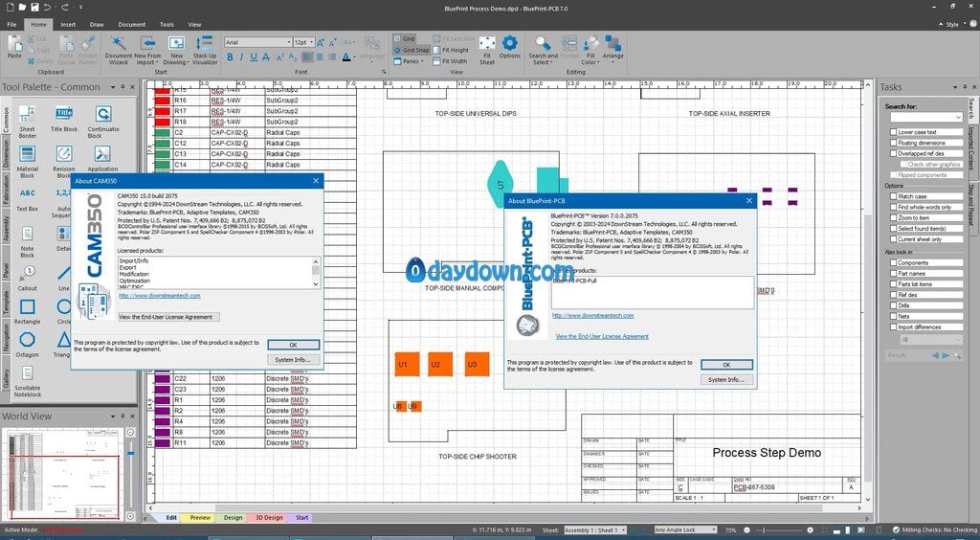Screen dimensions: 980x540
Task: Open the Options gear in View group
Action: click(509, 48)
